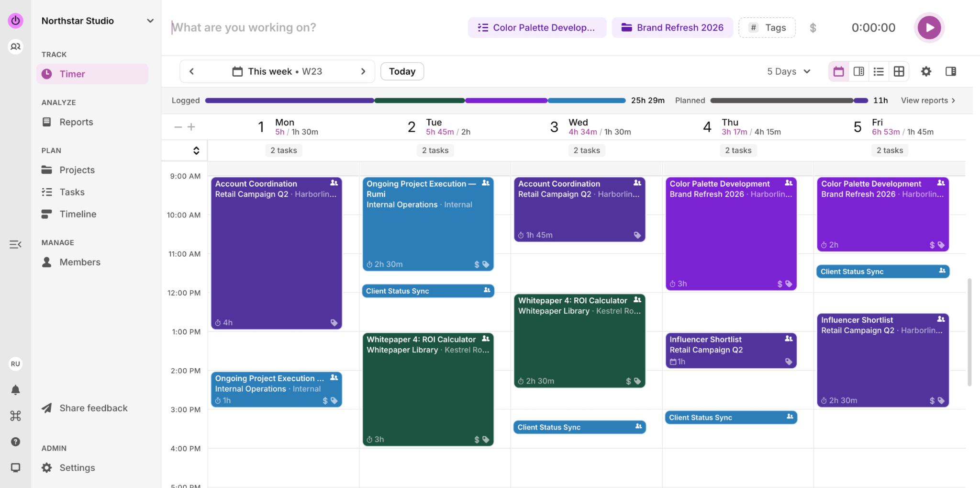Open Timeline in the sidebar

pyautogui.click(x=92, y=214)
